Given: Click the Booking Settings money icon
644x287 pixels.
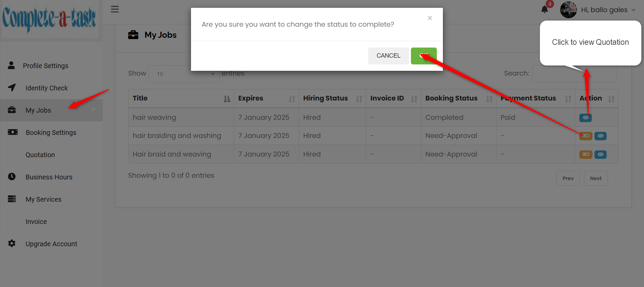Looking at the screenshot, I should (x=12, y=132).
